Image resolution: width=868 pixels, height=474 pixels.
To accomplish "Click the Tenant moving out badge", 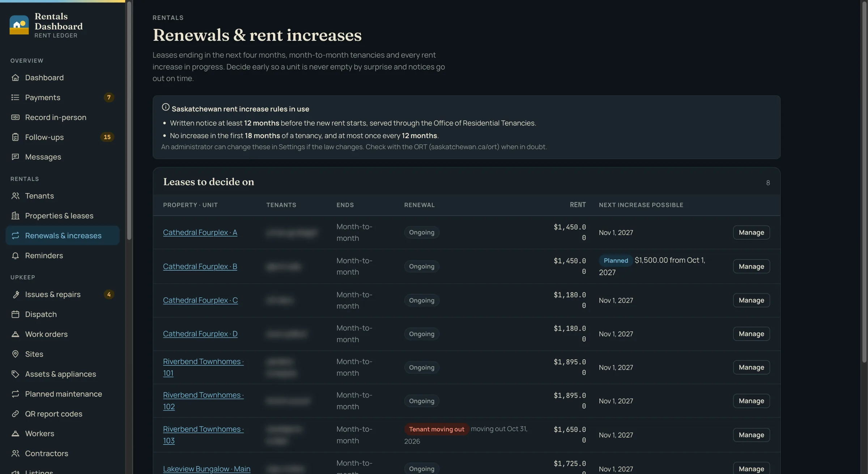I will pyautogui.click(x=436, y=429).
